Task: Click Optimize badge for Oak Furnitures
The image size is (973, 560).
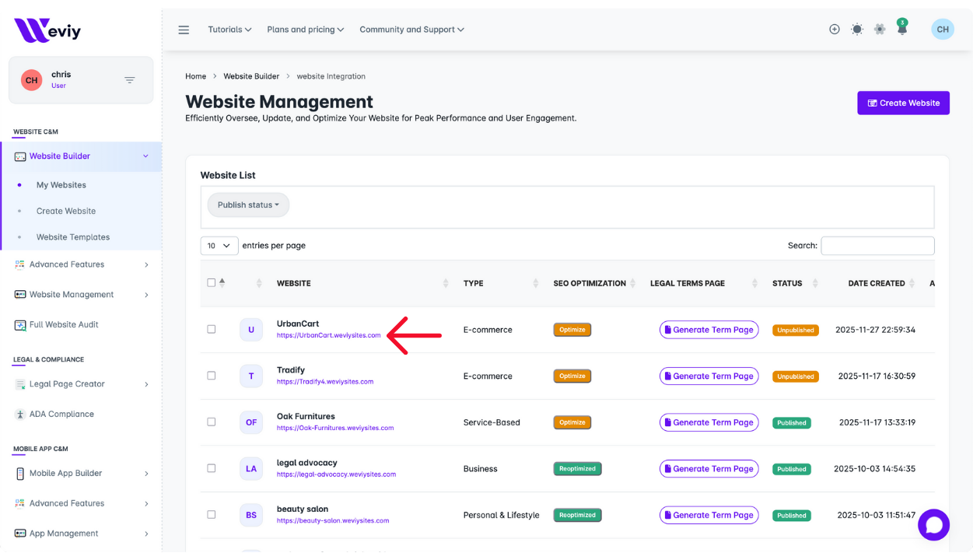Action: pos(572,422)
